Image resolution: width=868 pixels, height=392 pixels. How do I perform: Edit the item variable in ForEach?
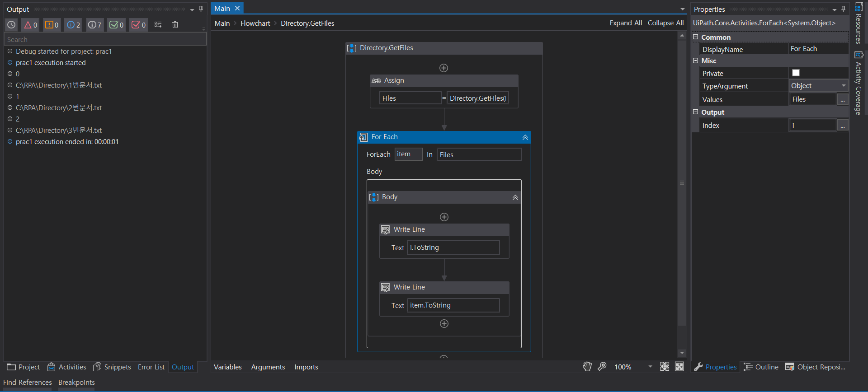click(x=408, y=154)
